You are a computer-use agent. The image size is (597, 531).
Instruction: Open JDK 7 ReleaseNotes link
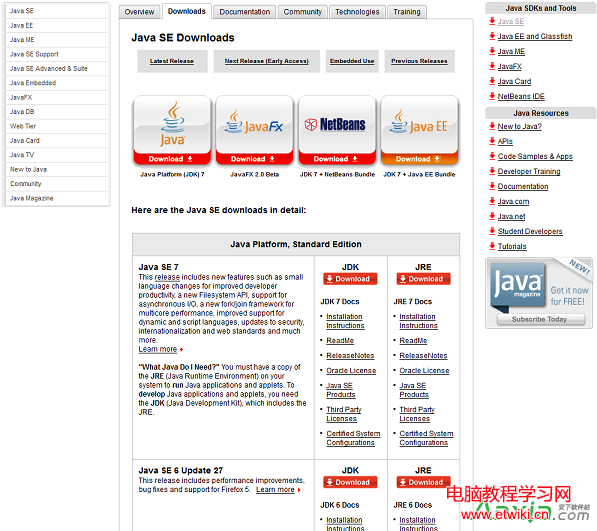(x=350, y=356)
